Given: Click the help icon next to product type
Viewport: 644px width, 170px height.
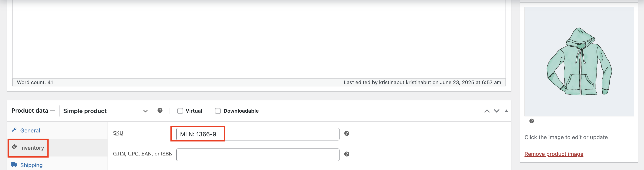Looking at the screenshot, I should pyautogui.click(x=160, y=110).
